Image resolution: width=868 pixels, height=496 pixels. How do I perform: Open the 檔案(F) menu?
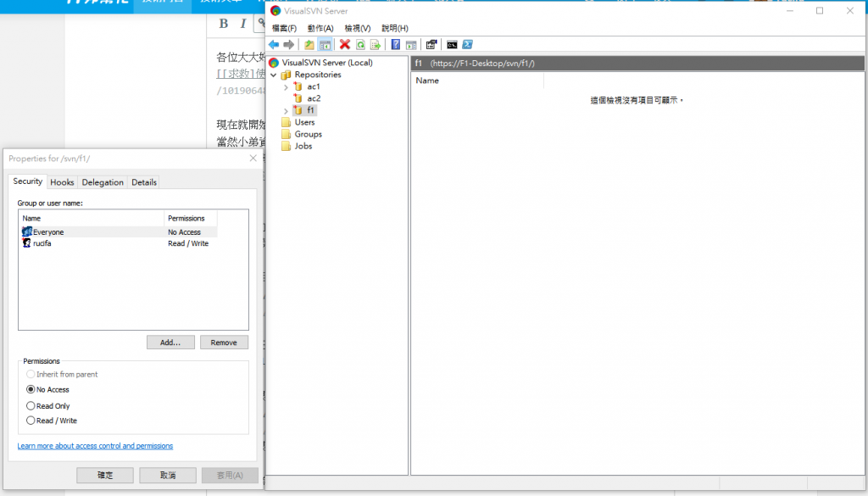(285, 28)
